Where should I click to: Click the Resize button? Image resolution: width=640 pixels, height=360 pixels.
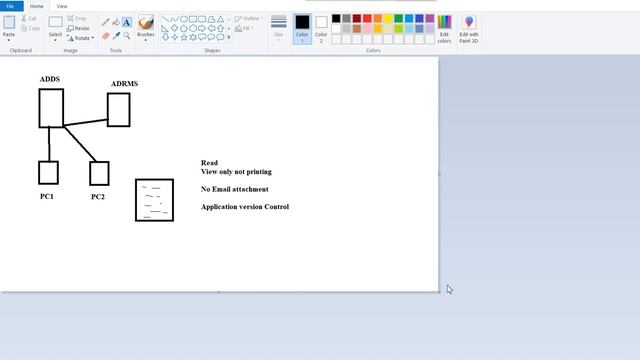[x=78, y=28]
